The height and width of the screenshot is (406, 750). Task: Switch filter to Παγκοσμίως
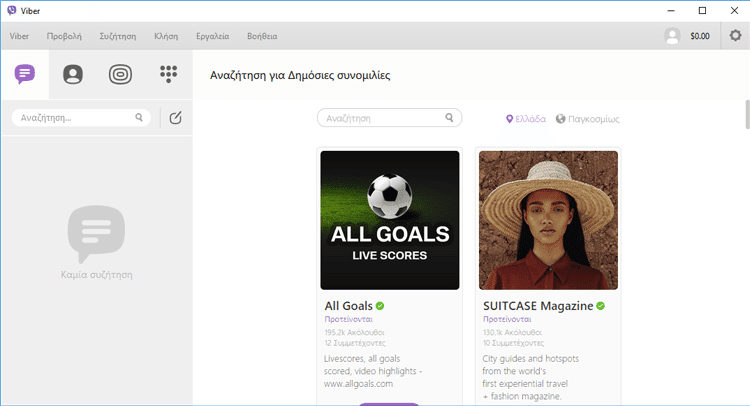click(587, 119)
